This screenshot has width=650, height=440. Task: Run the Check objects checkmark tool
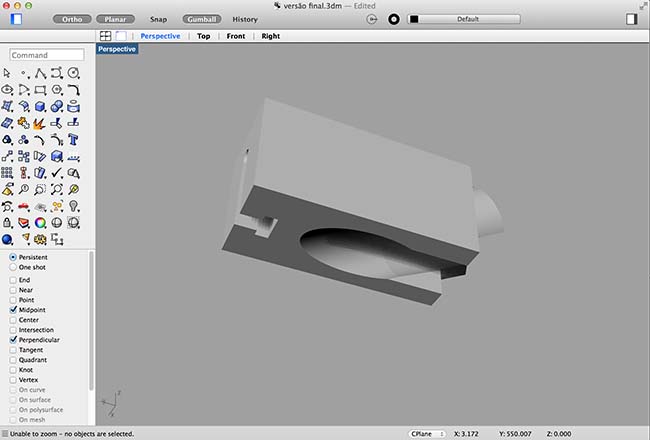pos(57,173)
